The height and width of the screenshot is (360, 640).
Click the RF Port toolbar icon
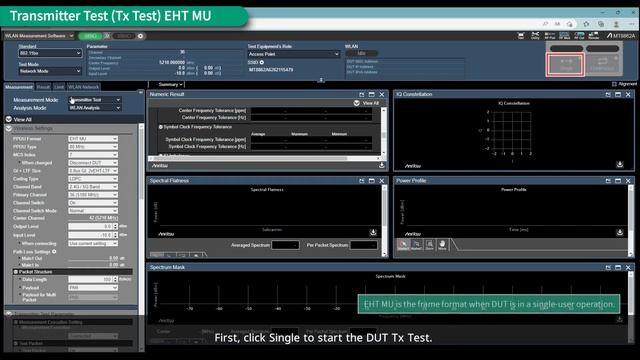[550, 36]
